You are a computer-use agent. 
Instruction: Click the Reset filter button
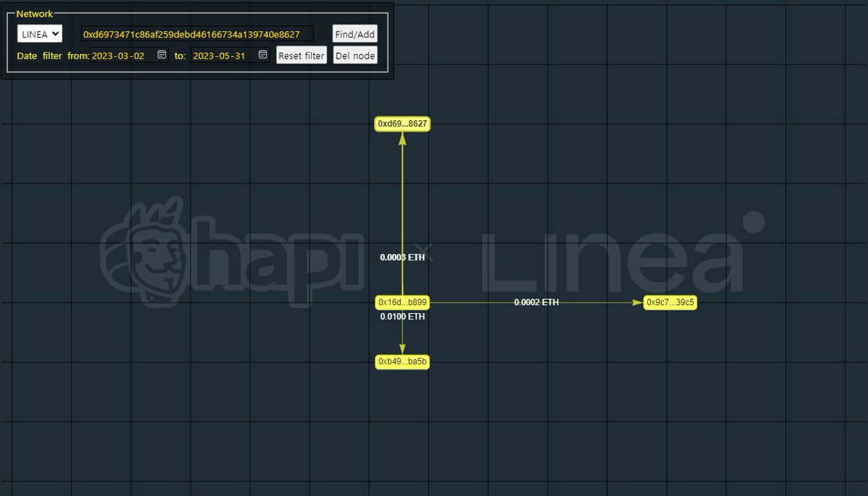[x=302, y=56]
